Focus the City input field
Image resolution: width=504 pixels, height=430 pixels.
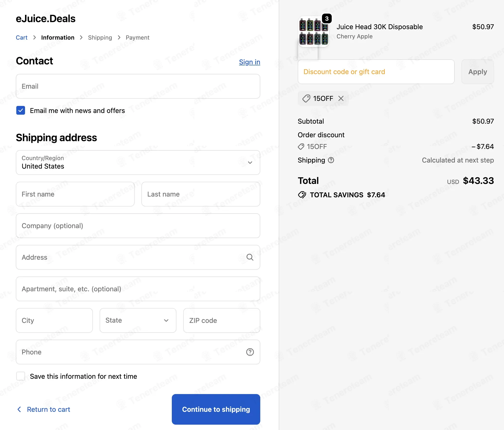[54, 320]
